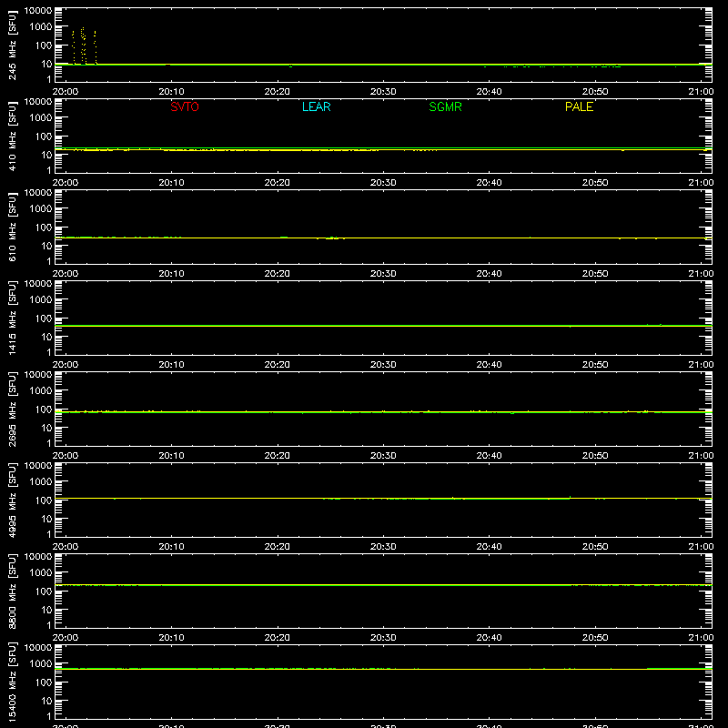Click the 10000 y-axis tick of 245 MHz plot
Viewport: 728px width, 728px height.
point(38,11)
